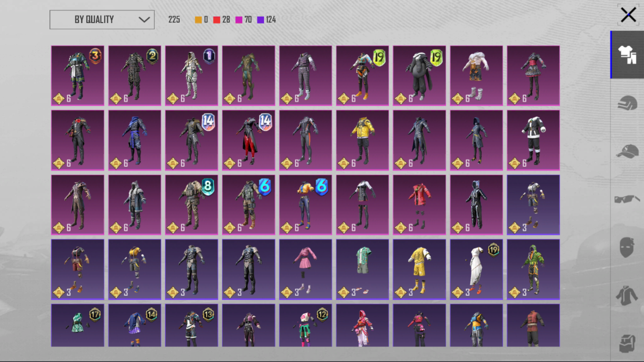Pick the red-pants outfit with badge 14
Viewport: 644px width, 362px height.
click(x=249, y=140)
